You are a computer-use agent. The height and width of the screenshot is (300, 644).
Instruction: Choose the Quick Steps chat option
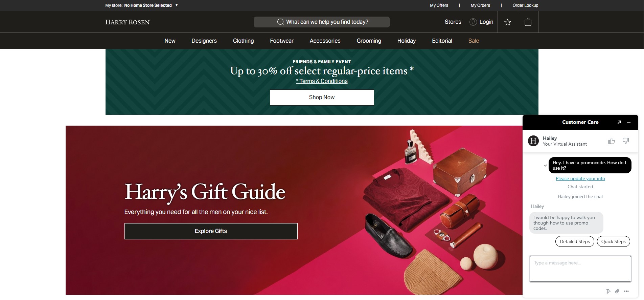[x=613, y=241]
